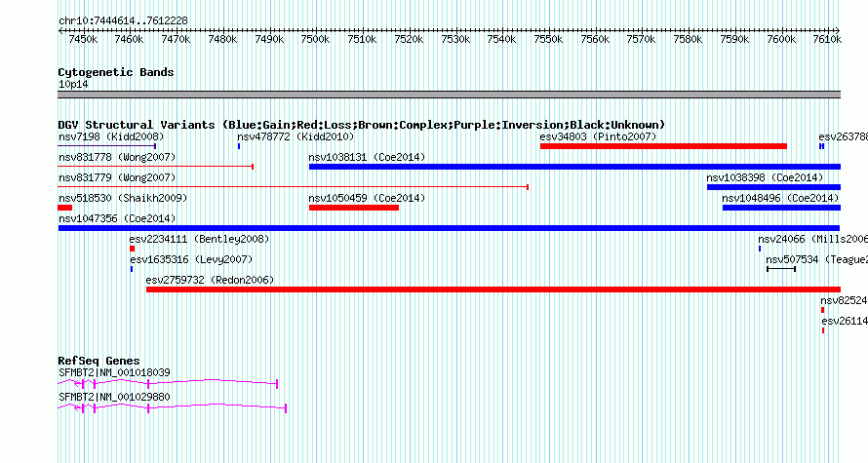Screen dimensions: 868x463
Task: Select the nsv831779 thin red line
Action: [294, 187]
